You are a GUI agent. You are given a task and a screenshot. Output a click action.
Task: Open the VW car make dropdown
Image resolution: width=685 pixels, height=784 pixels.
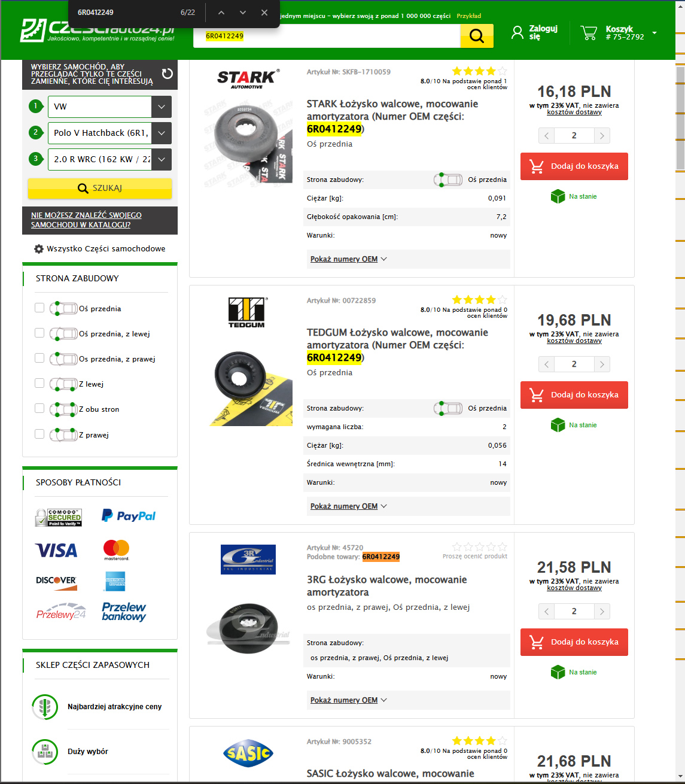pyautogui.click(x=109, y=107)
